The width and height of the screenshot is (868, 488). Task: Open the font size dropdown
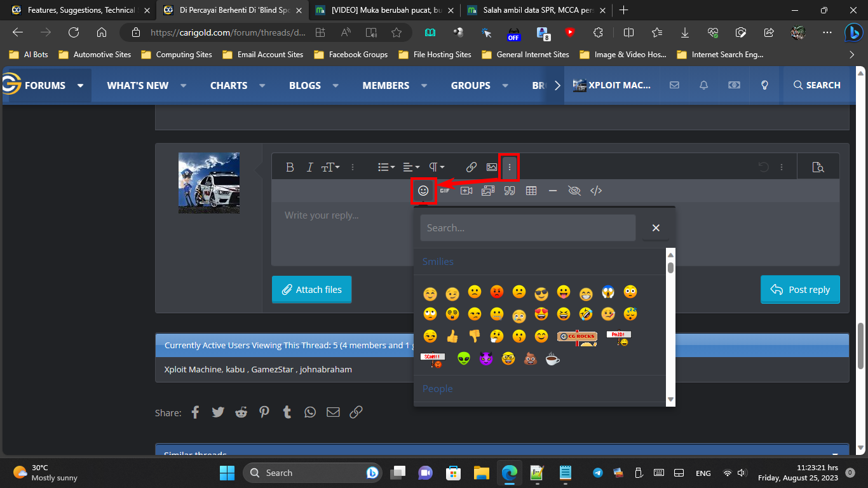pos(330,167)
